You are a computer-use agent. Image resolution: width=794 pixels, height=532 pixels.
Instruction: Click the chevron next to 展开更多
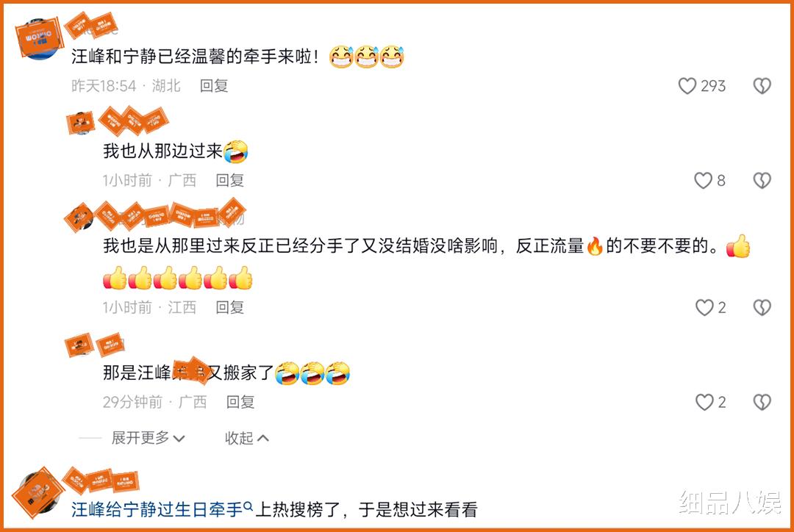[x=179, y=439]
